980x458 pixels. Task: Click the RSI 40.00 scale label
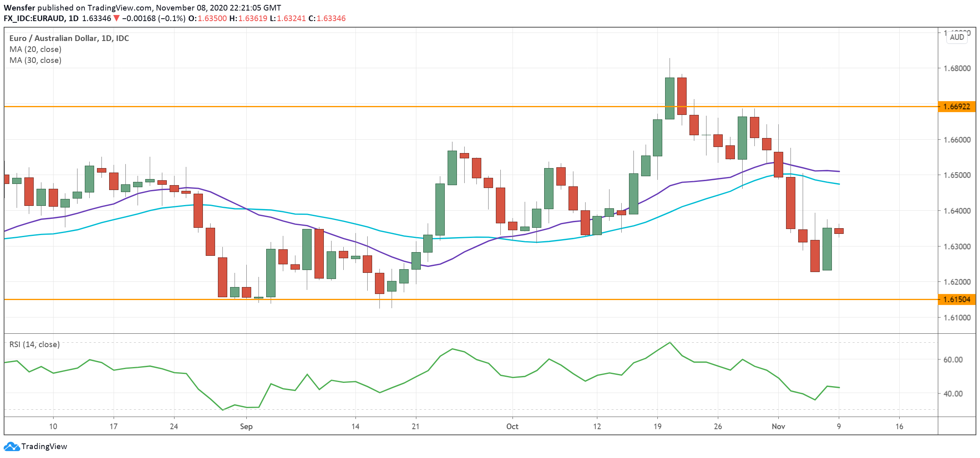click(x=953, y=393)
